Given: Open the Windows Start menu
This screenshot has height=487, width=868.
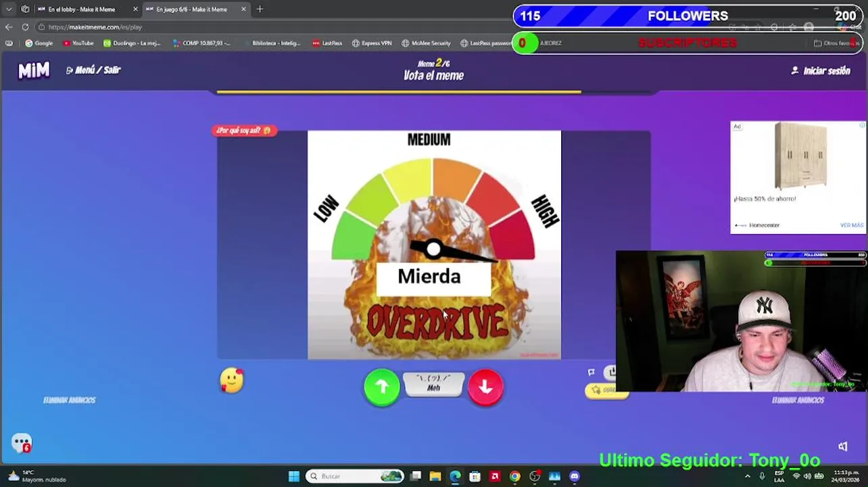Looking at the screenshot, I should pos(293,476).
